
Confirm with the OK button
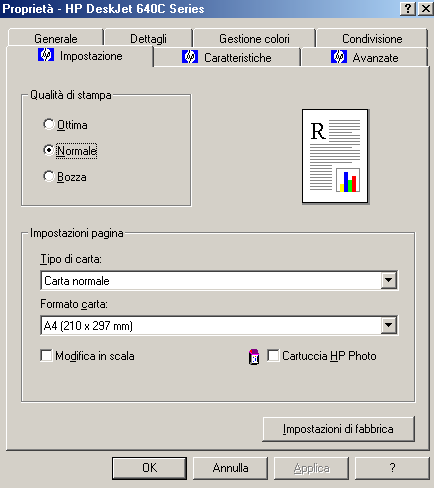[149, 468]
